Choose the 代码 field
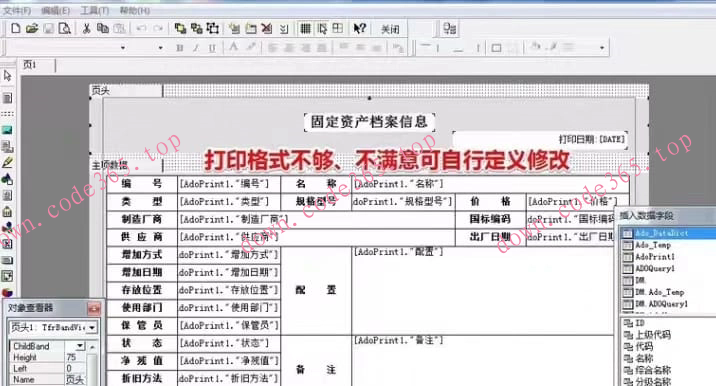The image size is (716, 386). tap(644, 347)
